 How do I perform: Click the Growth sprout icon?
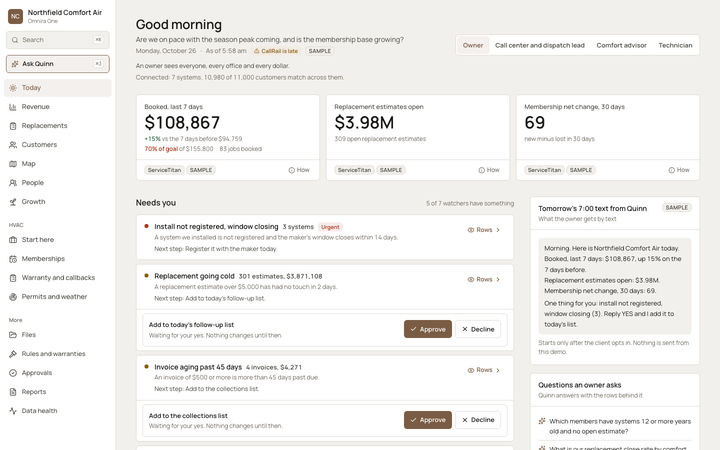[13, 202]
